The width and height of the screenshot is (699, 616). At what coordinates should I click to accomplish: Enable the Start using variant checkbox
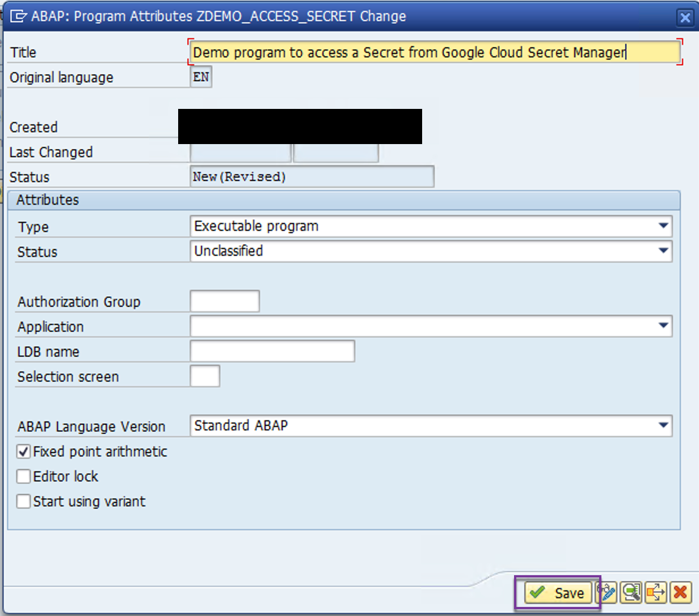(x=24, y=502)
